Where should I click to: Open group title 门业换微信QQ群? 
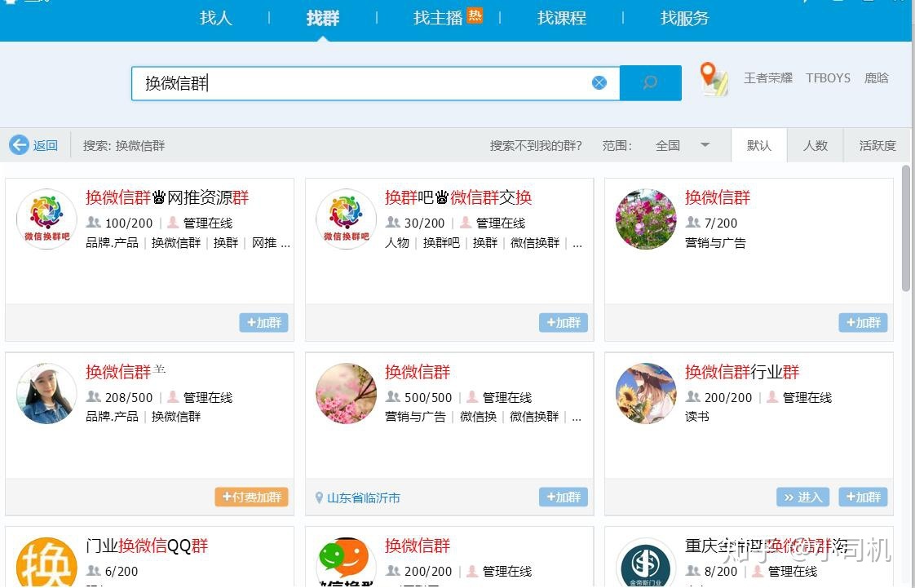(147, 546)
